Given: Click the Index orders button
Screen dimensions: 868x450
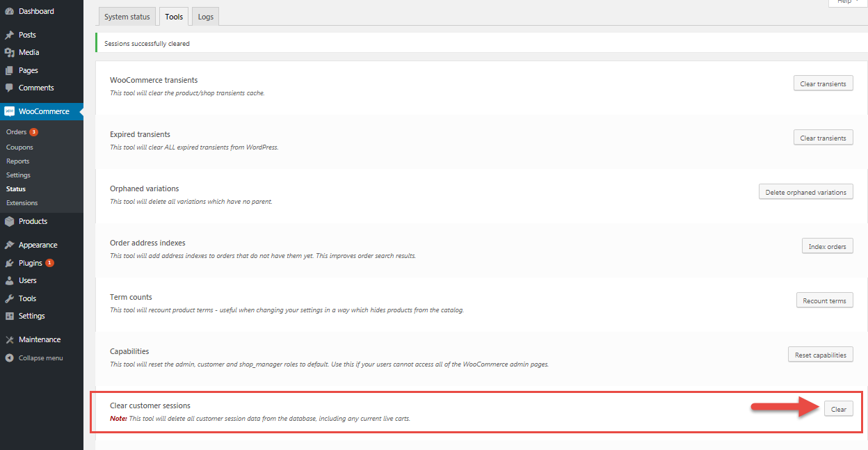Looking at the screenshot, I should pyautogui.click(x=828, y=246).
